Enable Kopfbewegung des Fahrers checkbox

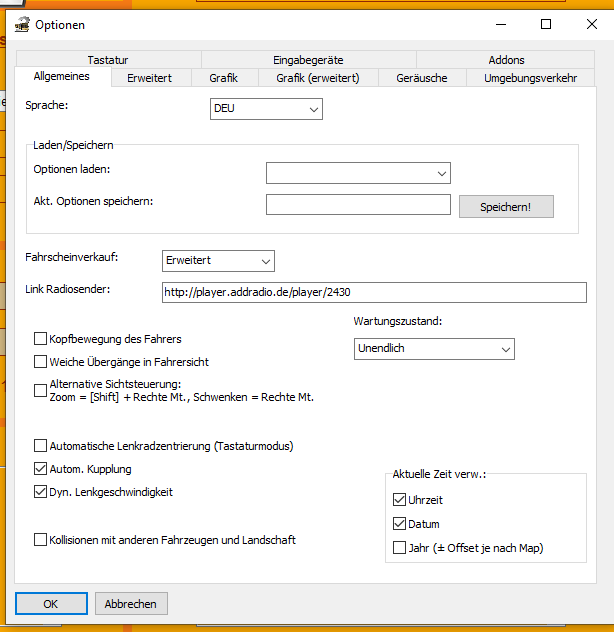(x=41, y=339)
